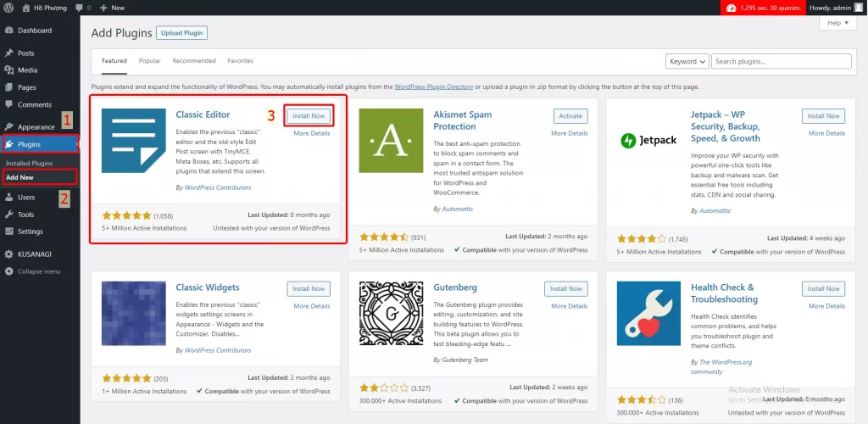This screenshot has height=424, width=868.
Task: Switch to the Popular tab
Action: 149,61
